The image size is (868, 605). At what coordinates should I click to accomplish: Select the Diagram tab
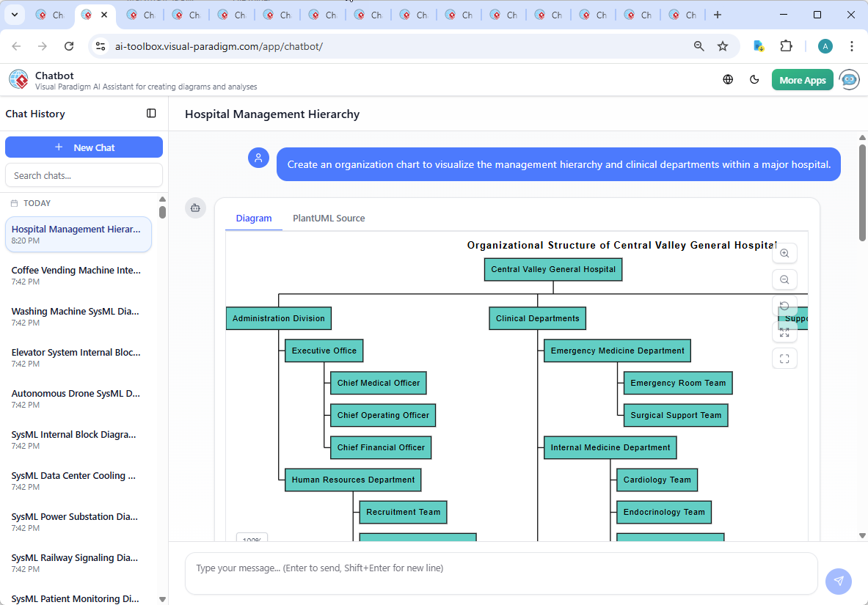(x=254, y=218)
